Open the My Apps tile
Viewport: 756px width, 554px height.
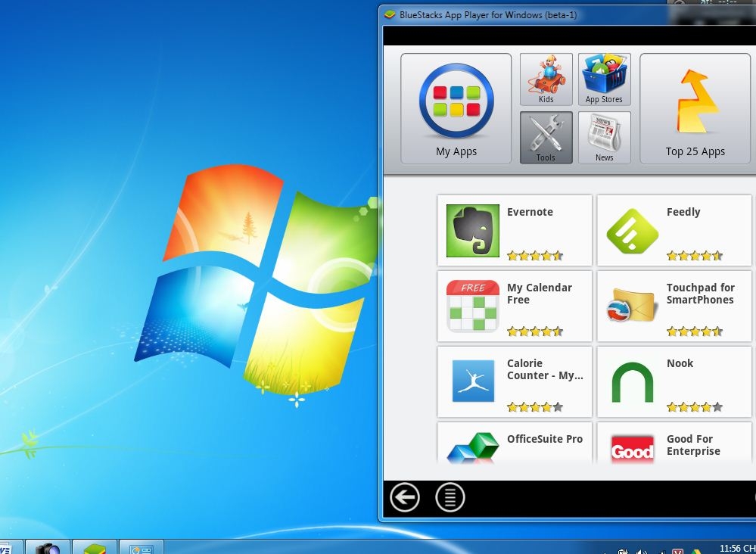click(x=456, y=108)
